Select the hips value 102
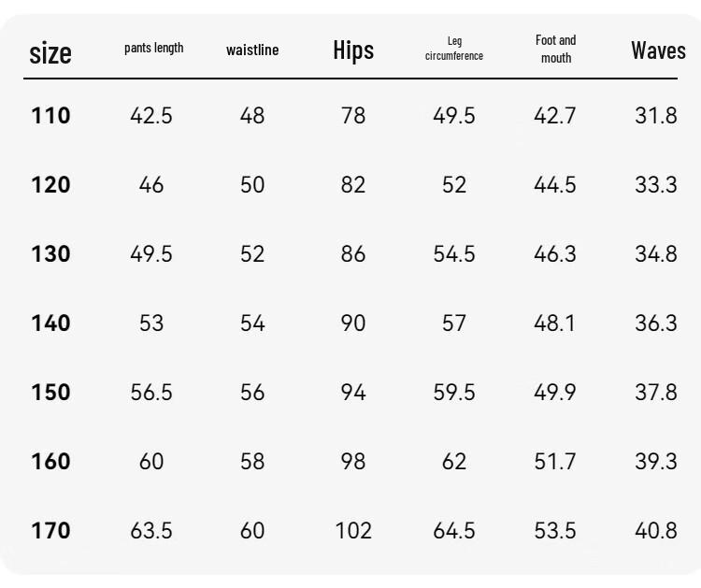701x588 pixels. coord(353,530)
